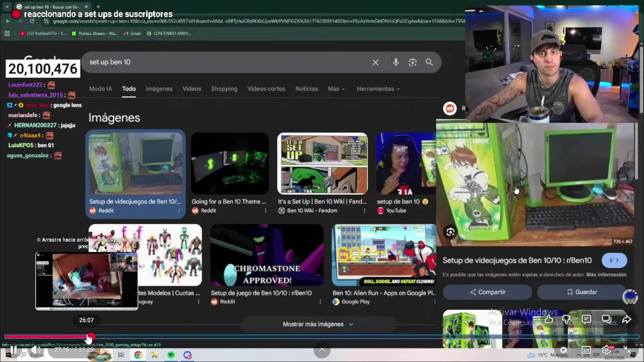The image size is (644, 362).
Task: Open the CONTENIDO ARMY bookmark
Action: coord(168,33)
